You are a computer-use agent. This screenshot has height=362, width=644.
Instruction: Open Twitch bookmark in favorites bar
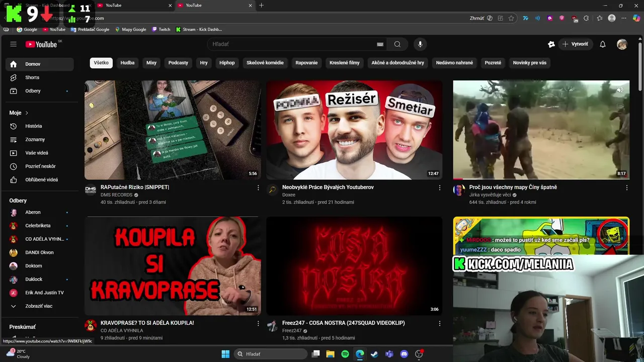pyautogui.click(x=161, y=29)
